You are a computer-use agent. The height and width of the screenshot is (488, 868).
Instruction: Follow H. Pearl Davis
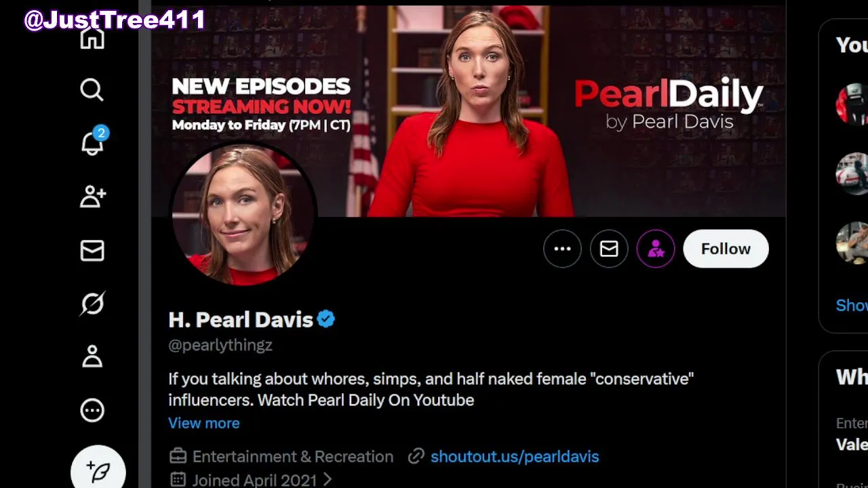pos(726,249)
